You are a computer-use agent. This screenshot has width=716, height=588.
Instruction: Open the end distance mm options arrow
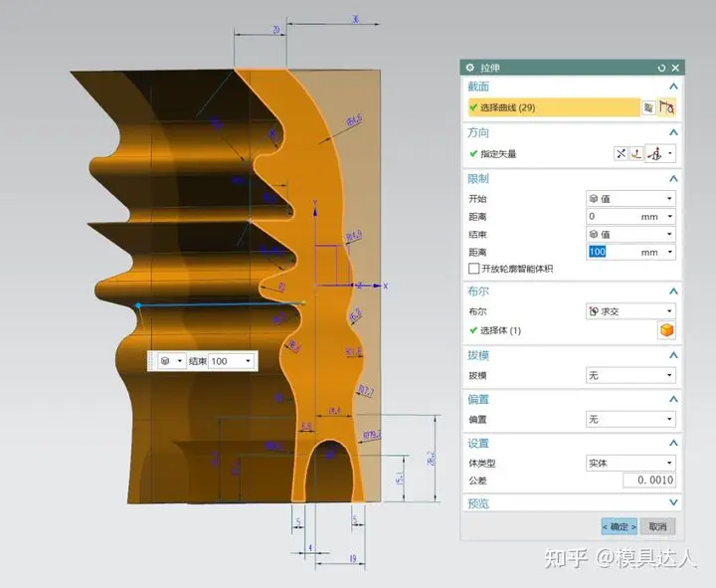point(670,252)
